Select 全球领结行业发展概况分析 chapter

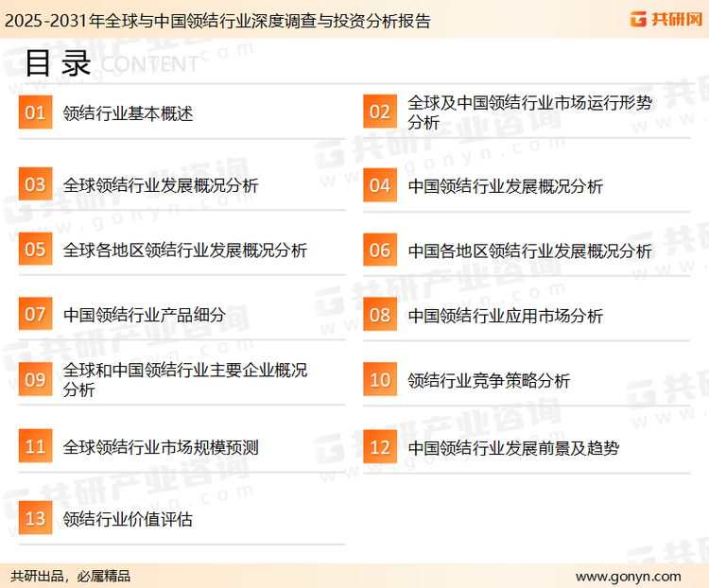coord(161,185)
